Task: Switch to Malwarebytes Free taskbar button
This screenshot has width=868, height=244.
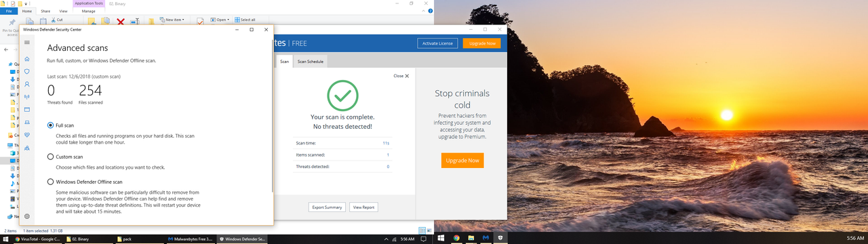Action: [191, 239]
